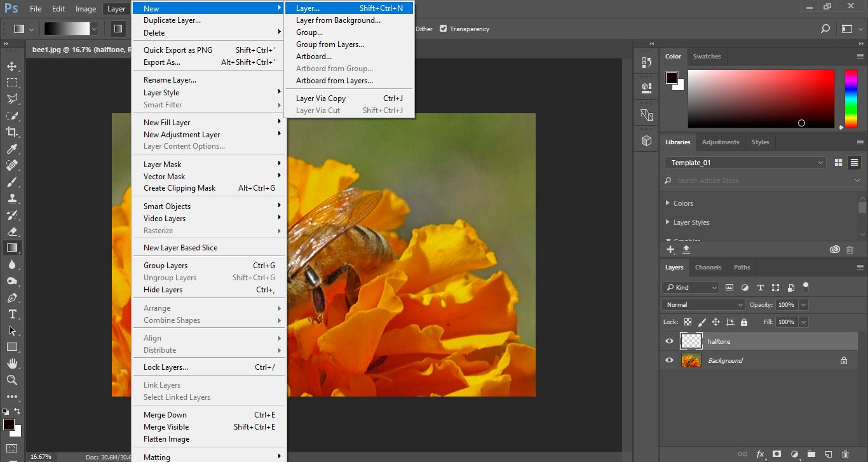
Task: Open the Opacity slider dropdown arrow
Action: point(804,304)
